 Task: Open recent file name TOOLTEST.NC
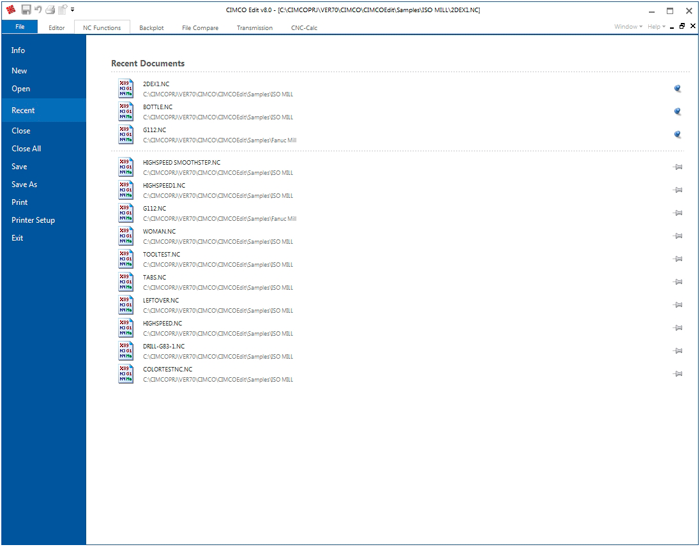click(161, 255)
